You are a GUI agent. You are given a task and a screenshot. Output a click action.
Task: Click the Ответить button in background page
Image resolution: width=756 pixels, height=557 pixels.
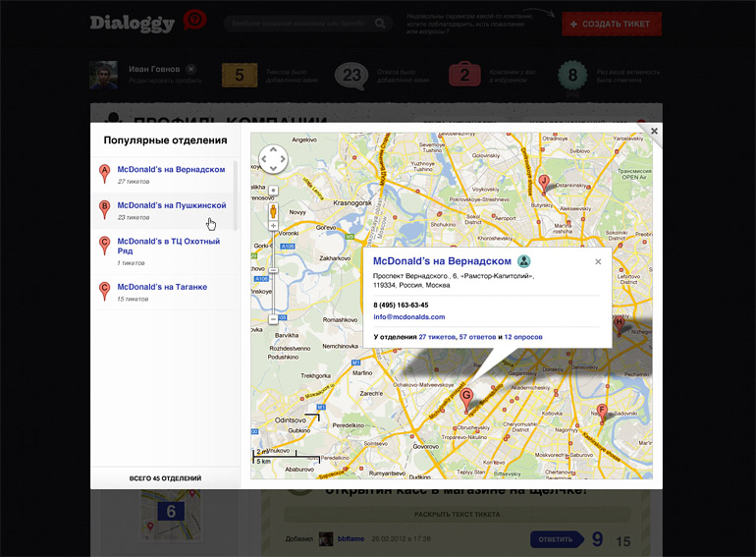[556, 539]
